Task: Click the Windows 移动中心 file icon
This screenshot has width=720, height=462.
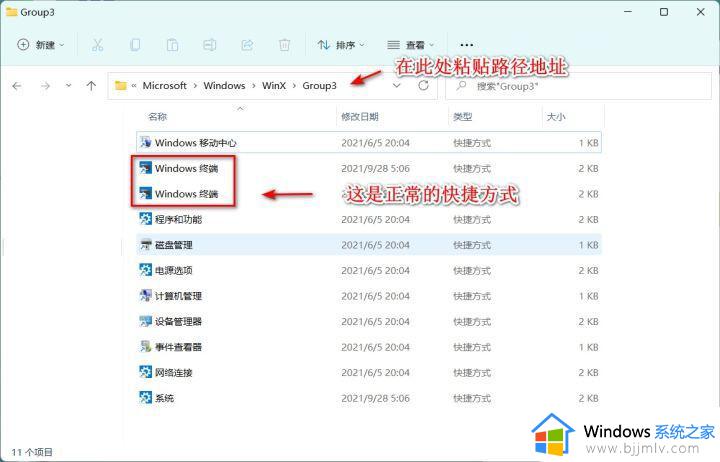Action: [146, 142]
